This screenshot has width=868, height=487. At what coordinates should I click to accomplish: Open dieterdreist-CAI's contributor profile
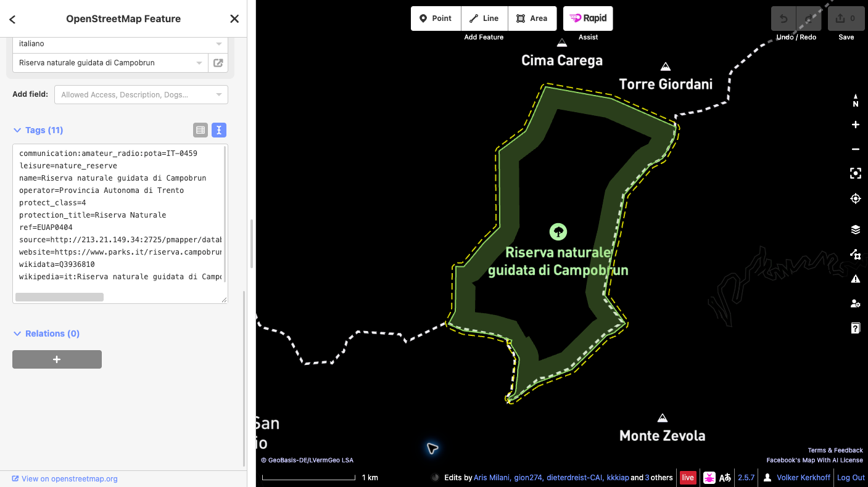[574, 478]
